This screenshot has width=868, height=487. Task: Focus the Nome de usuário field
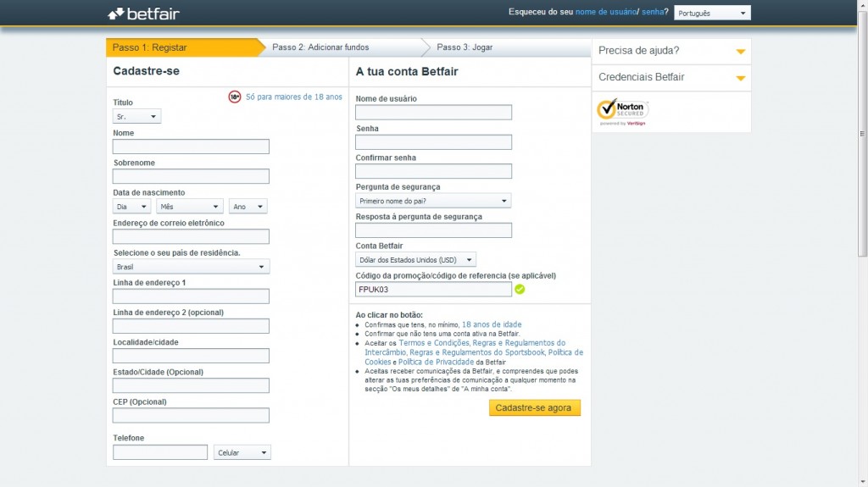(x=433, y=113)
